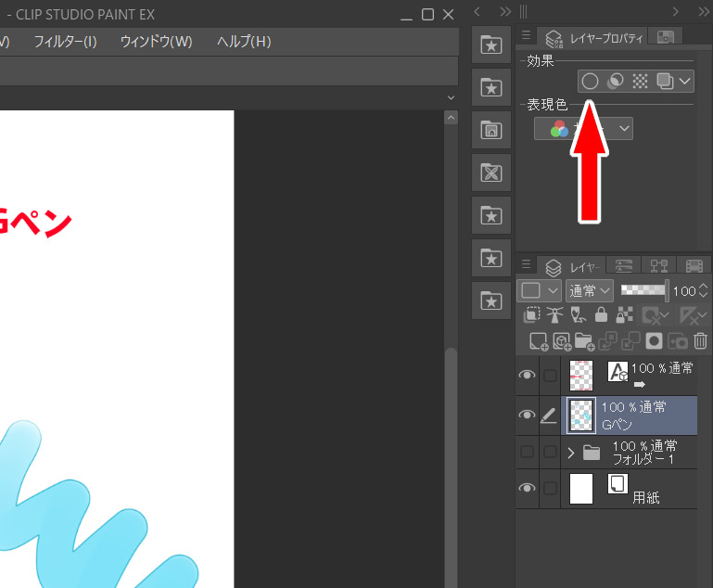Open the 通常 blending mode dropdown
713x588 pixels.
(x=590, y=291)
